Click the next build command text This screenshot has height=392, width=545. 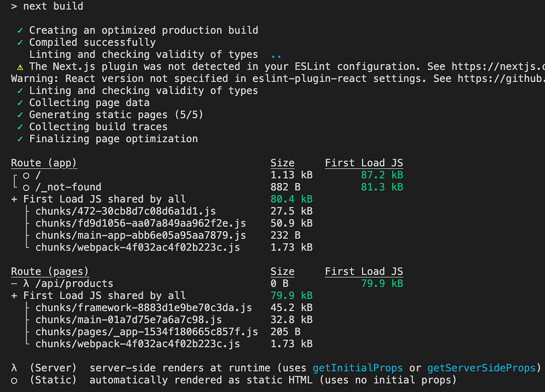click(x=53, y=6)
